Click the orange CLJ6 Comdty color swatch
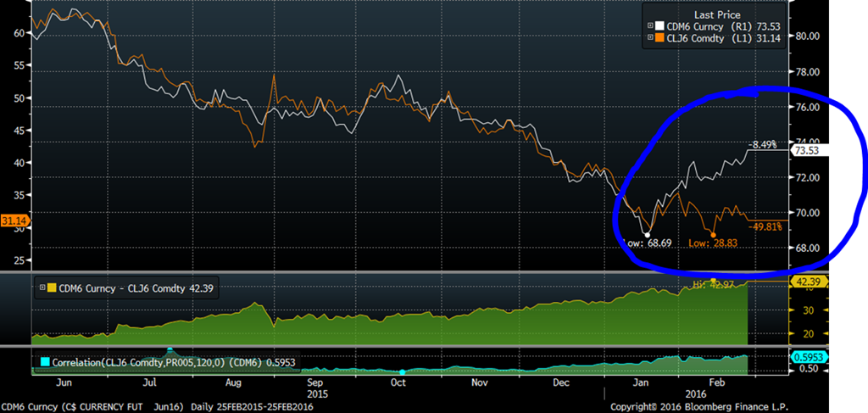 point(659,39)
